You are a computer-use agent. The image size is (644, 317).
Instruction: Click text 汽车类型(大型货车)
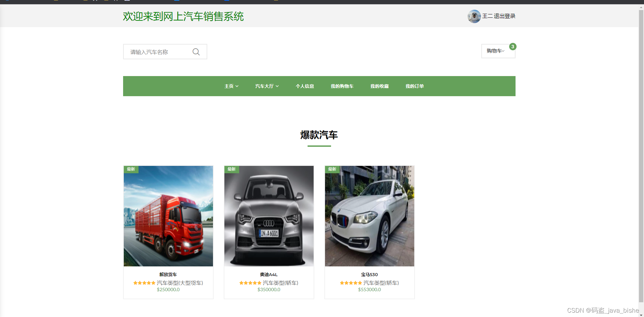click(x=180, y=283)
